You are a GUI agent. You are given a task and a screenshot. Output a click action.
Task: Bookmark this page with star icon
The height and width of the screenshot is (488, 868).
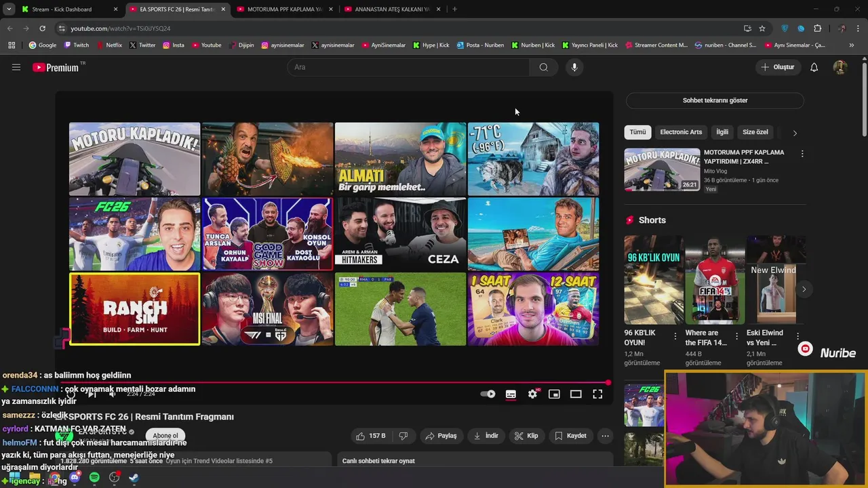pyautogui.click(x=762, y=28)
